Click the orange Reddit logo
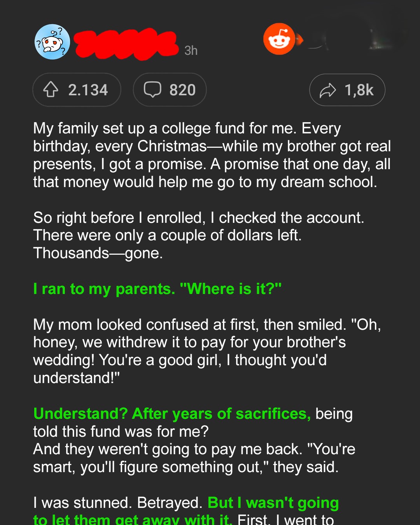Viewport: 420px width, 525px height. pyautogui.click(x=279, y=39)
